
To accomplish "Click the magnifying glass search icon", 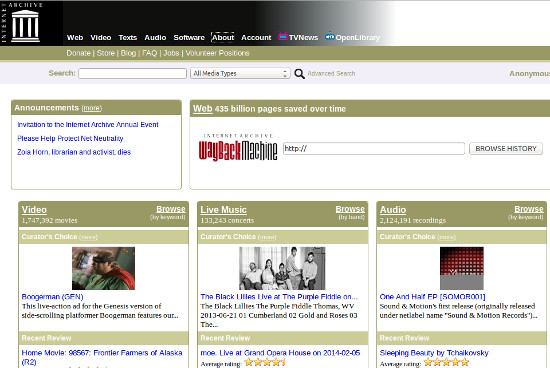I will tap(299, 74).
